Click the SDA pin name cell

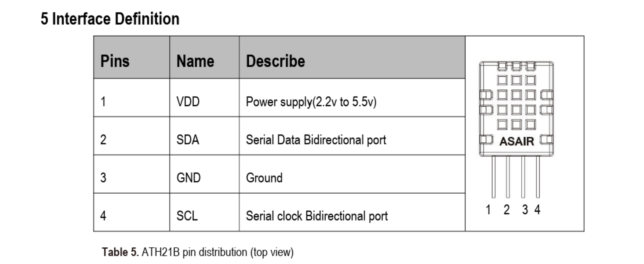204,136
